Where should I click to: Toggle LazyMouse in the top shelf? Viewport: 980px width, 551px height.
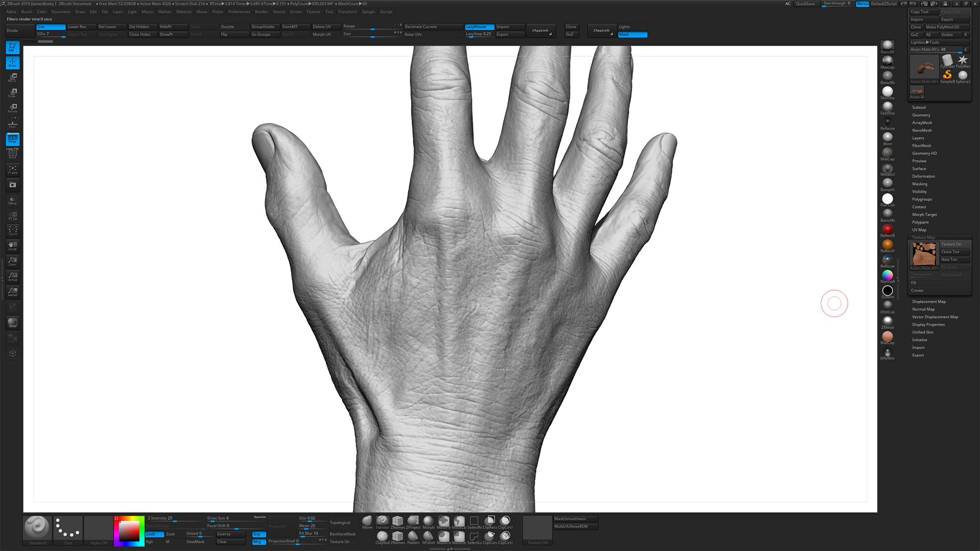pyautogui.click(x=479, y=26)
